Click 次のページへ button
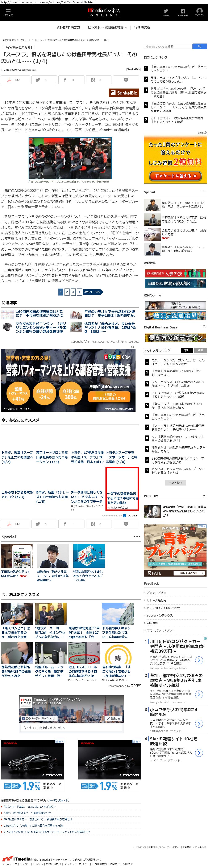The height and width of the screenshot is (868, 208). coord(93,292)
